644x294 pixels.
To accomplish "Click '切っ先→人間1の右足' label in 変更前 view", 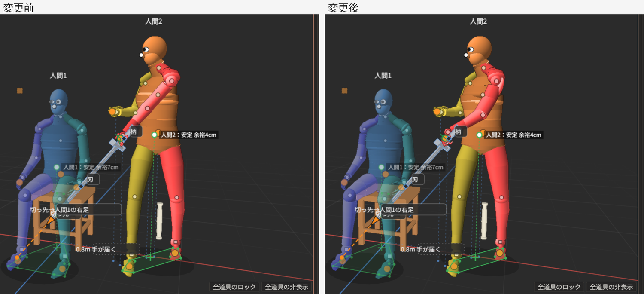I will pos(60,210).
